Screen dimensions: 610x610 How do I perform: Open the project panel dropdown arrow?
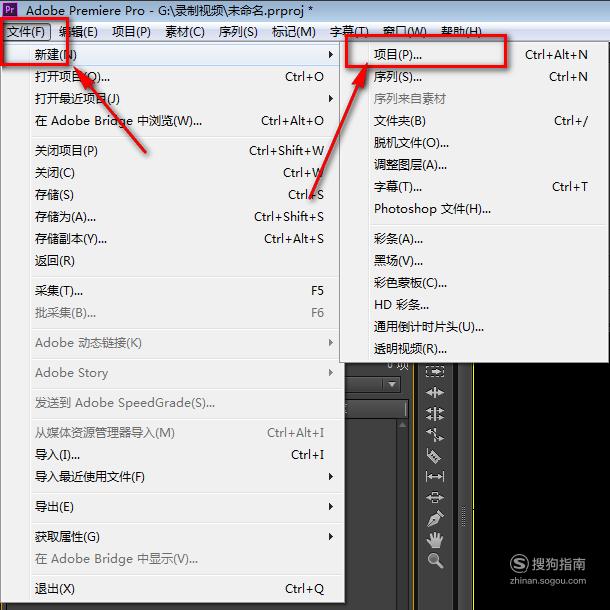[x=392, y=384]
